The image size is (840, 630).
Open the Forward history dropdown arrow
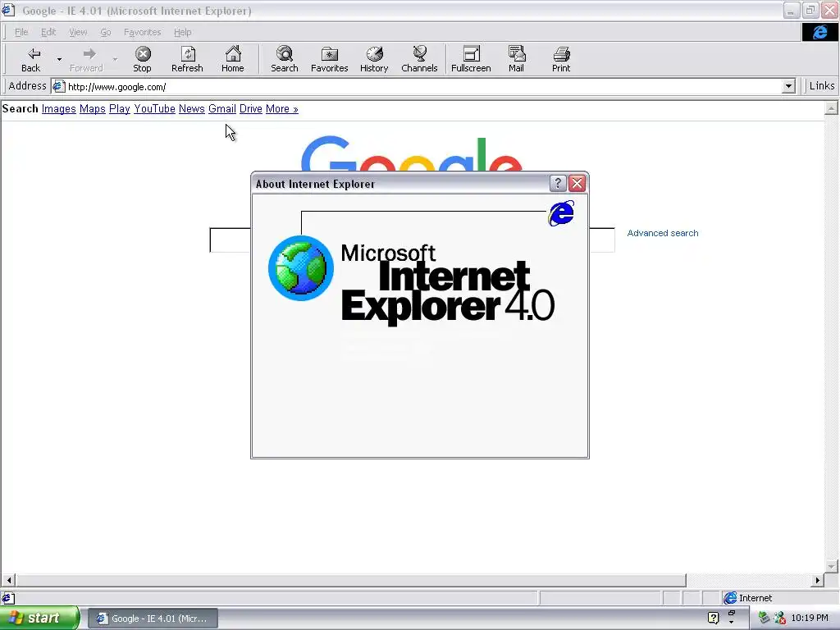coord(115,59)
